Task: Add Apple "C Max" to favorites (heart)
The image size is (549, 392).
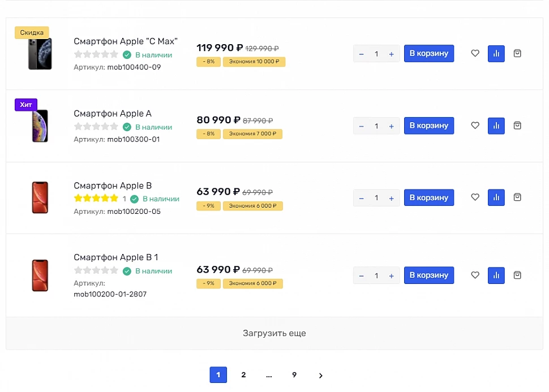Action: [x=475, y=54]
